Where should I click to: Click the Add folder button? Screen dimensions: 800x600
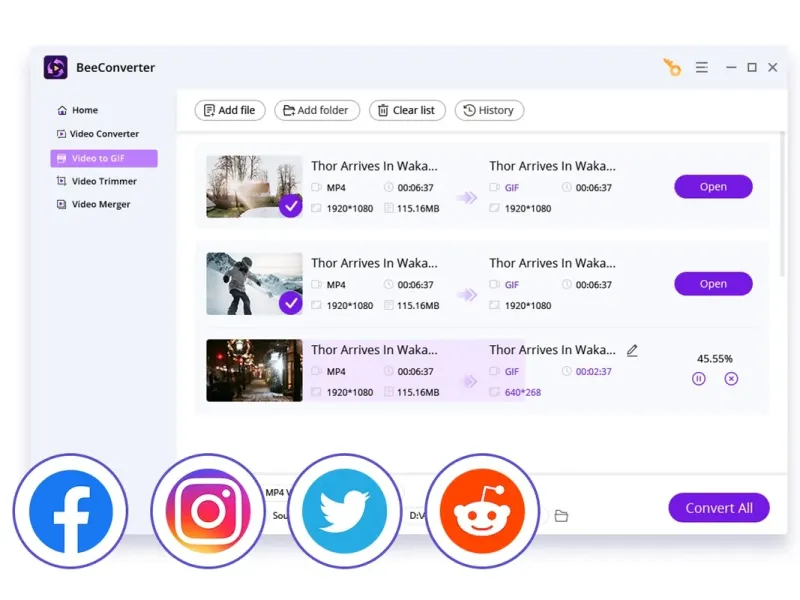click(317, 110)
